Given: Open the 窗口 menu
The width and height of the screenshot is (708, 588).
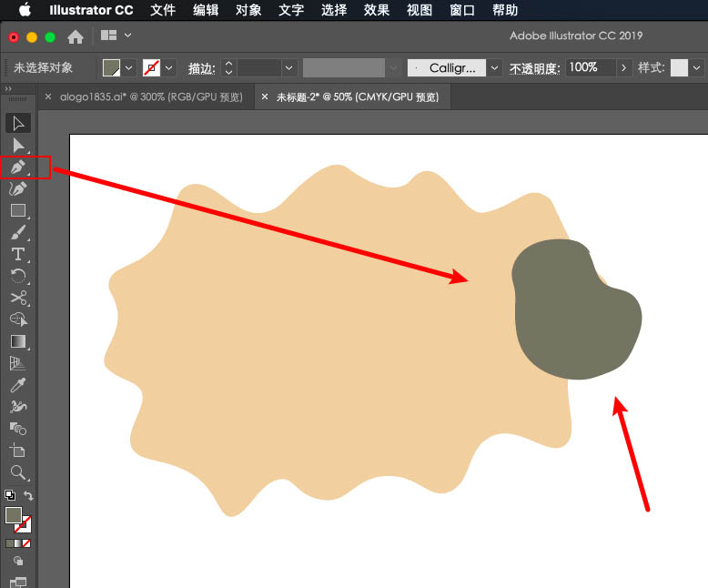Looking at the screenshot, I should coord(462,10).
